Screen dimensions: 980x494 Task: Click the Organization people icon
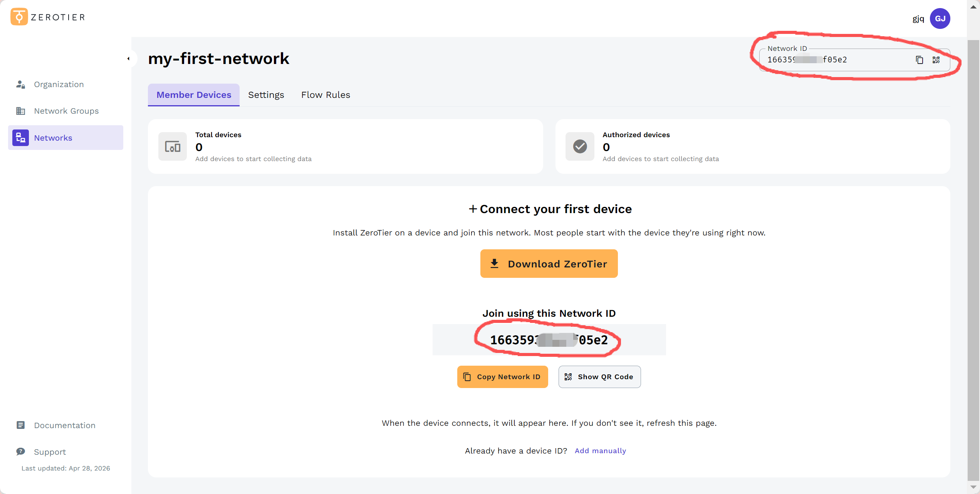coord(20,84)
